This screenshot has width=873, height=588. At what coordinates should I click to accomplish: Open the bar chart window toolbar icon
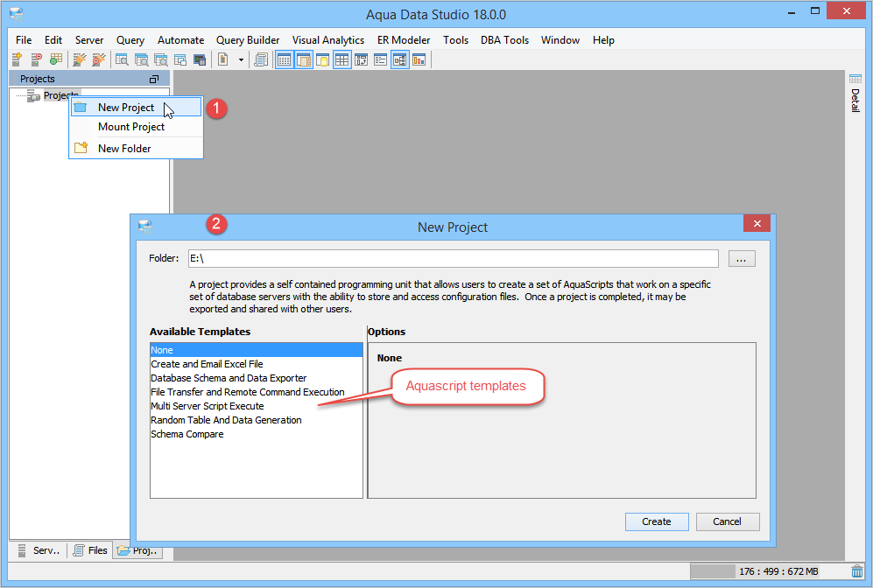(419, 59)
